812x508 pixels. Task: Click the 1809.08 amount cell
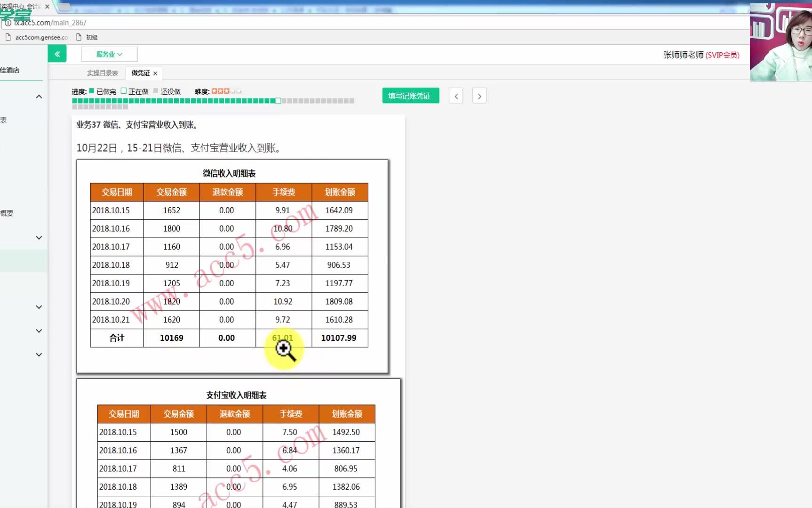[x=339, y=301]
